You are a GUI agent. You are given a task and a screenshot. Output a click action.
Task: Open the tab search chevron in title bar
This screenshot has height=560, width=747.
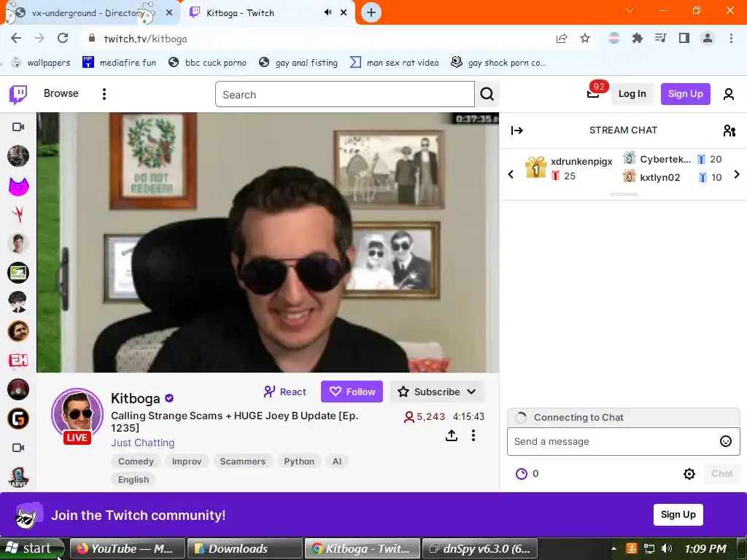(630, 10)
